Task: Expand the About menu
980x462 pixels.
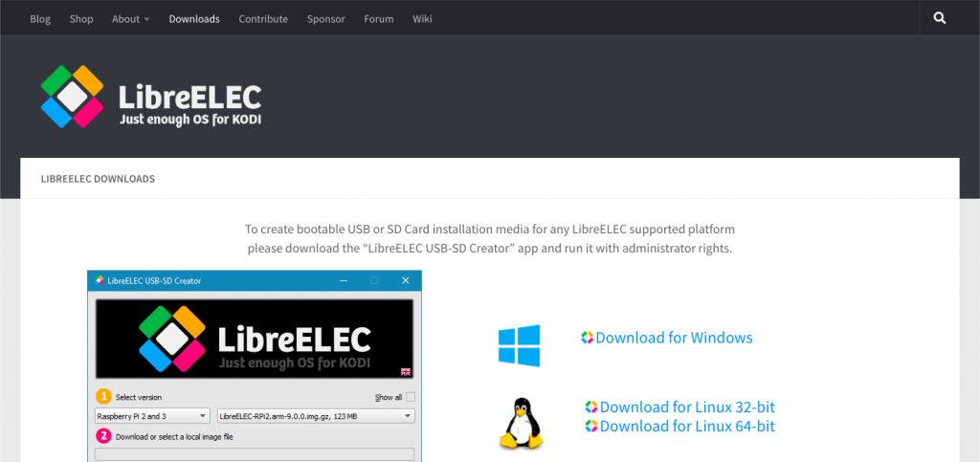Action: click(130, 19)
